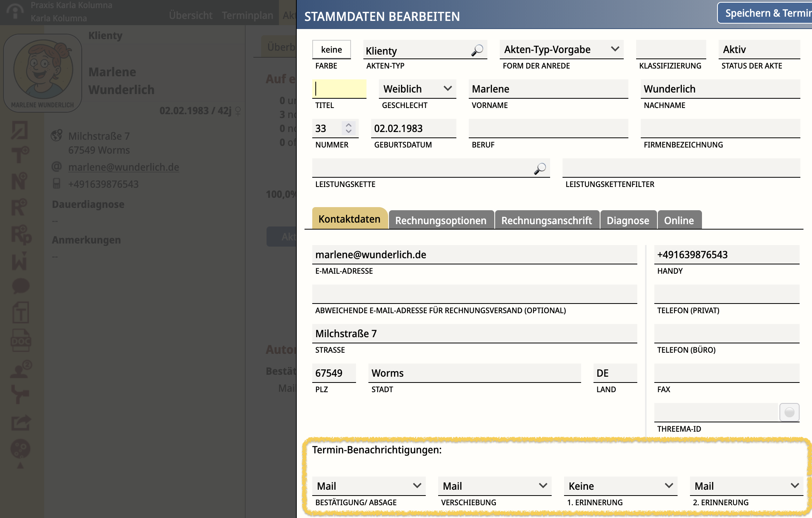Click the Akten-Typ search magnifier icon

pyautogui.click(x=477, y=50)
